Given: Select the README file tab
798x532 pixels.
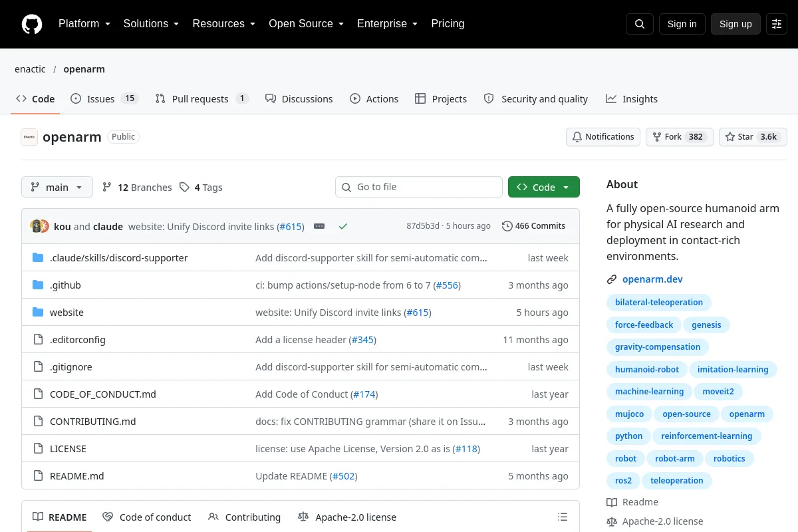Looking at the screenshot, I should [x=60, y=517].
